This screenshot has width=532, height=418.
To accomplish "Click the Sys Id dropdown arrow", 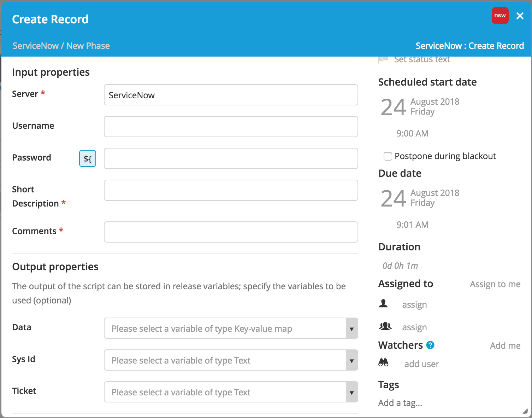I will pos(352,360).
